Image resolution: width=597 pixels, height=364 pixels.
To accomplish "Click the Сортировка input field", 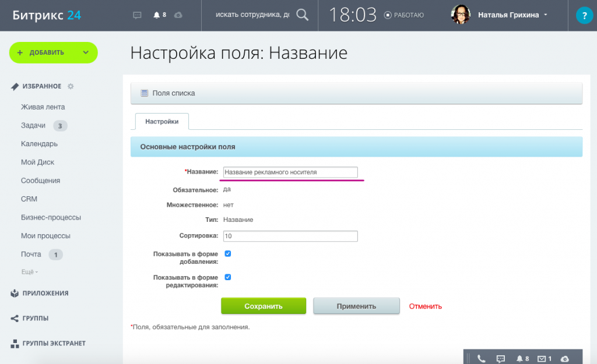I will 290,236.
